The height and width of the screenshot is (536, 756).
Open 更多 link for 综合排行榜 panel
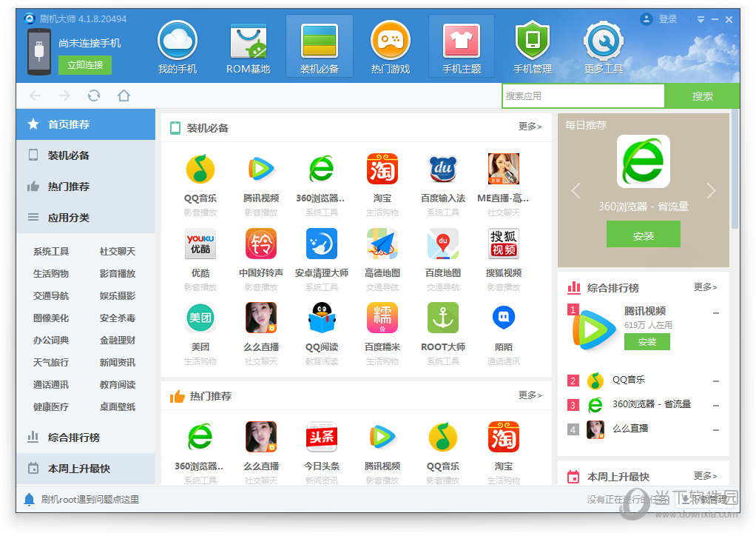(706, 287)
